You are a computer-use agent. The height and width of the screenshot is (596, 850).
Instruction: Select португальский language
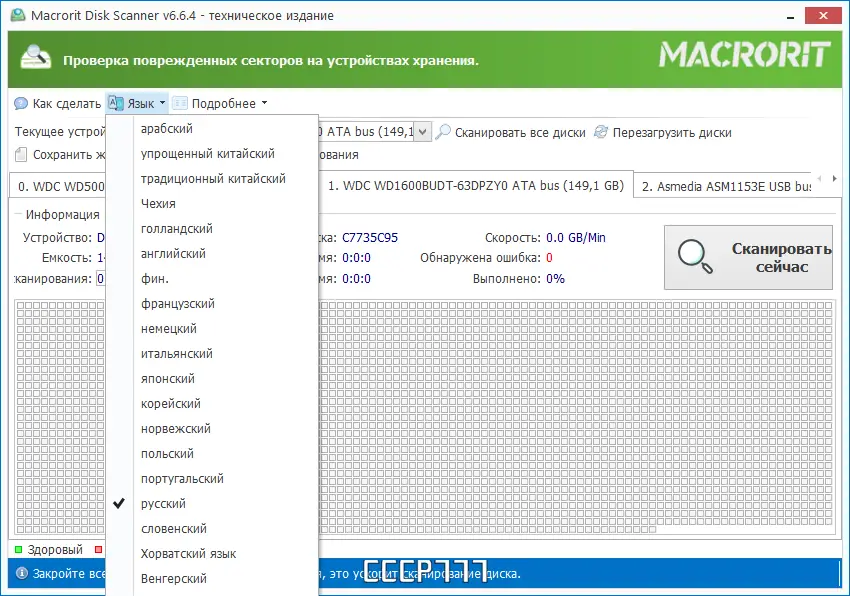pyautogui.click(x=212, y=478)
